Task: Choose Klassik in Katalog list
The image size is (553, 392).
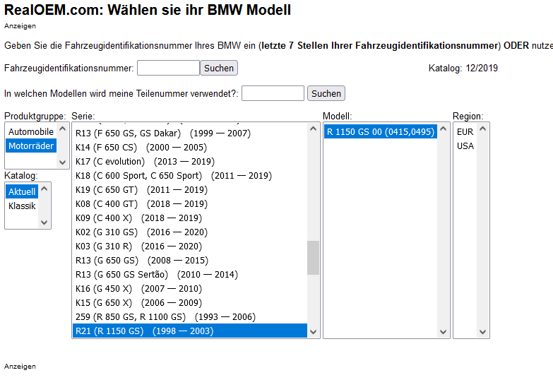Action: (22, 206)
